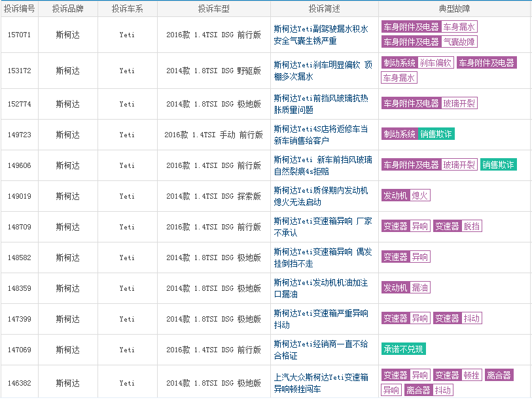Select complaint number 149723
Image resolution: width=532 pixels, height=400 pixels.
coord(20,135)
